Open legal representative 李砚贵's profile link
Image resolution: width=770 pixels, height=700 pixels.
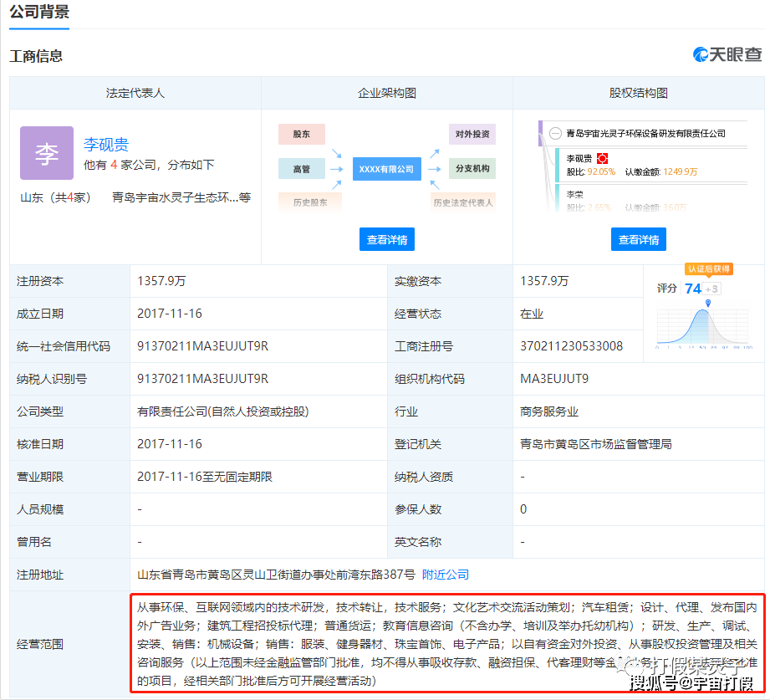pos(106,145)
